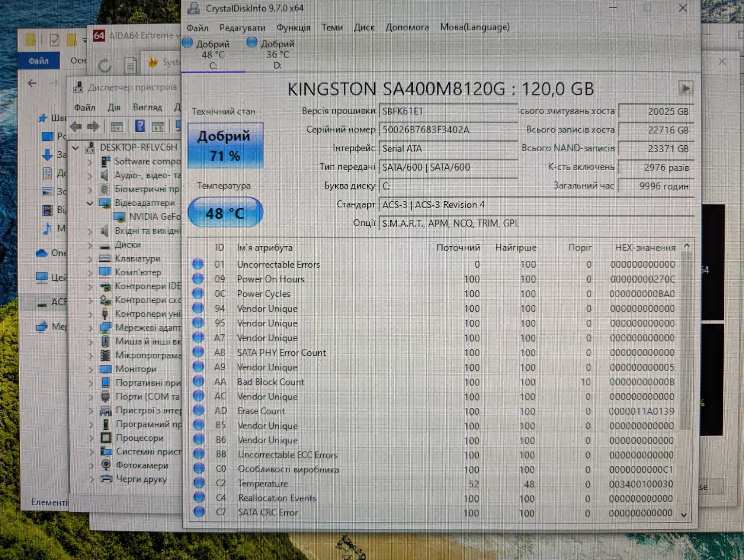744x560 pixels.
Task: Click the Music note icon in Explorer sidebar
Action: pyautogui.click(x=47, y=228)
